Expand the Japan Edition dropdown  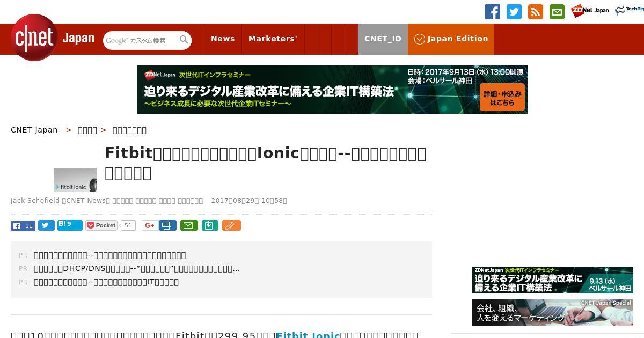(x=451, y=39)
